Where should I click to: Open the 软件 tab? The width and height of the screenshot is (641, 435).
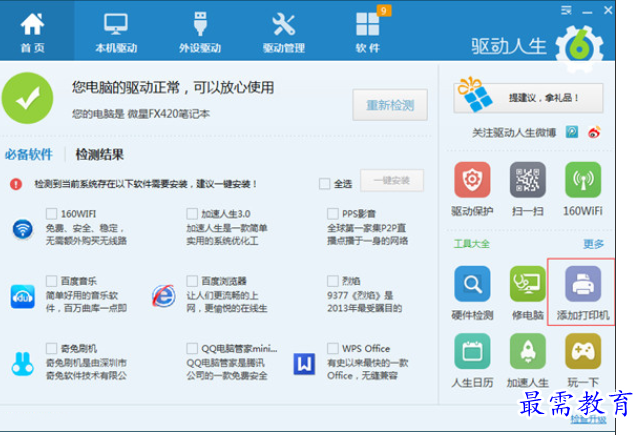[x=368, y=32]
